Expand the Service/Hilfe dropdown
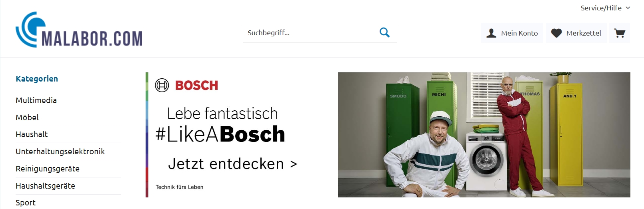Viewport: 644px width, 209px height. [605, 8]
